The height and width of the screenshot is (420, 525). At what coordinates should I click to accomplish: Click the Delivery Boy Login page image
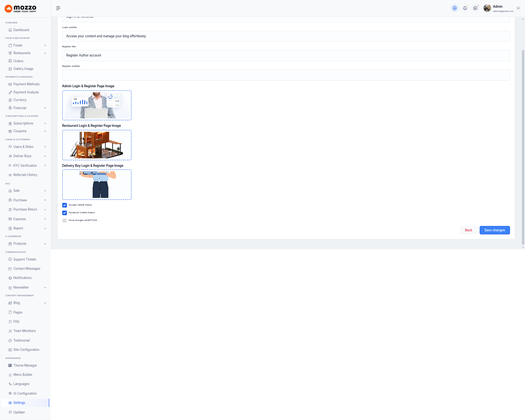[x=97, y=184]
